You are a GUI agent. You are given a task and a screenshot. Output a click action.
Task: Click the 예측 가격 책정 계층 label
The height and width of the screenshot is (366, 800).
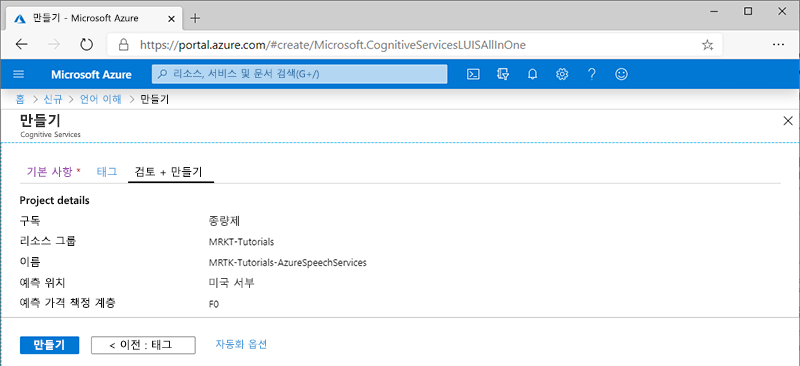click(x=67, y=303)
